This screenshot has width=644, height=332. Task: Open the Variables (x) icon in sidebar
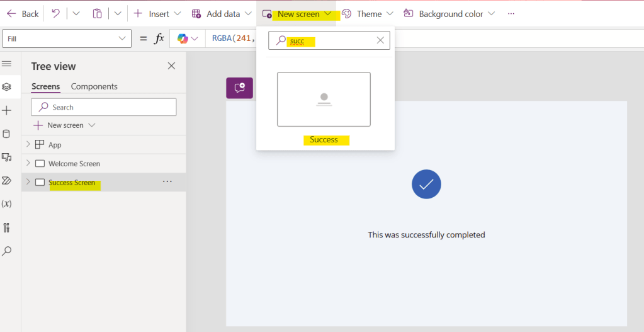(7, 203)
